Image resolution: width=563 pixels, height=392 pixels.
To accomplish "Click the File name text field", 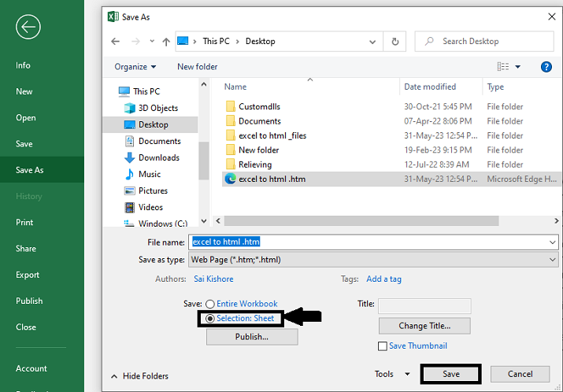I will point(368,242).
